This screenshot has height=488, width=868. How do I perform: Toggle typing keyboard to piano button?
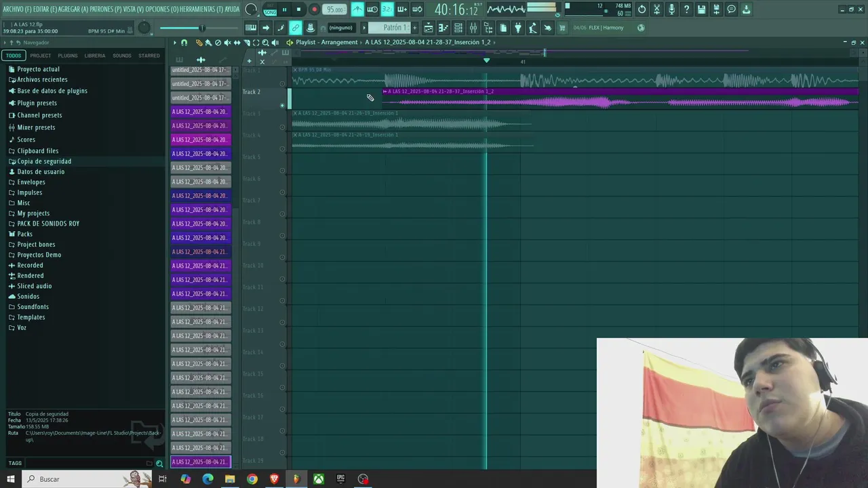click(x=250, y=28)
